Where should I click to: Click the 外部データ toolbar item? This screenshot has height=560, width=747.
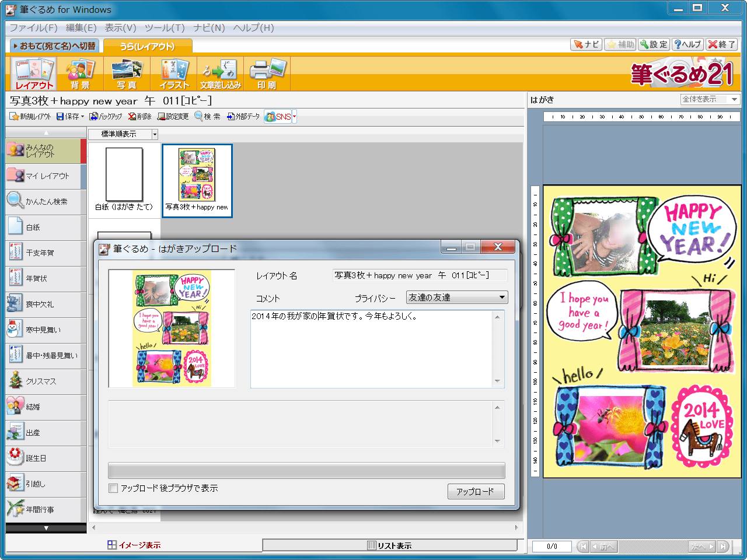(x=244, y=117)
